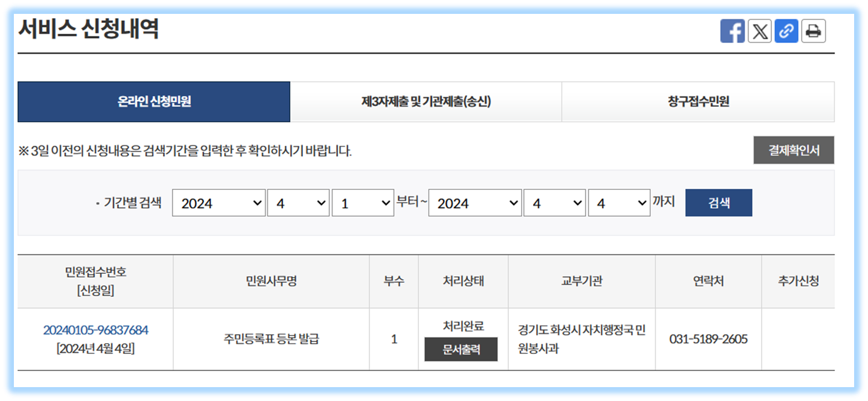
Task: Open the 결제확인서 payment confirmation button
Action: [x=794, y=150]
